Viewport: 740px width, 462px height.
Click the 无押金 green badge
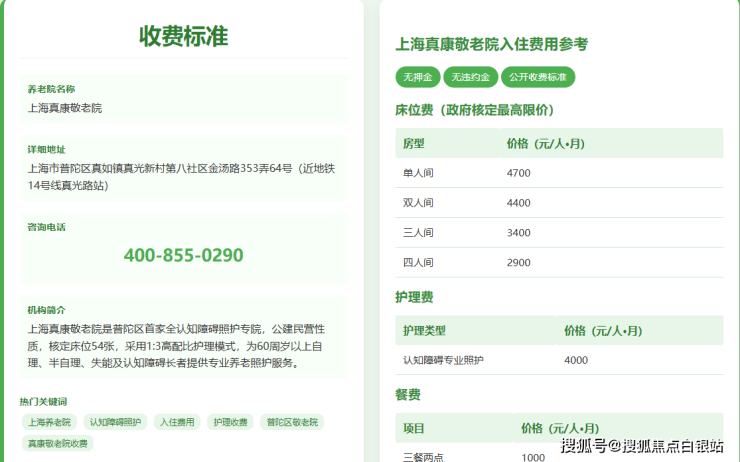pyautogui.click(x=418, y=77)
